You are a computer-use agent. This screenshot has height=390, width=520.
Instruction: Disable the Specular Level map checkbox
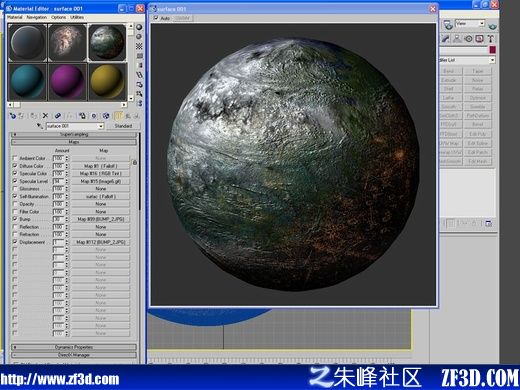click(x=15, y=181)
